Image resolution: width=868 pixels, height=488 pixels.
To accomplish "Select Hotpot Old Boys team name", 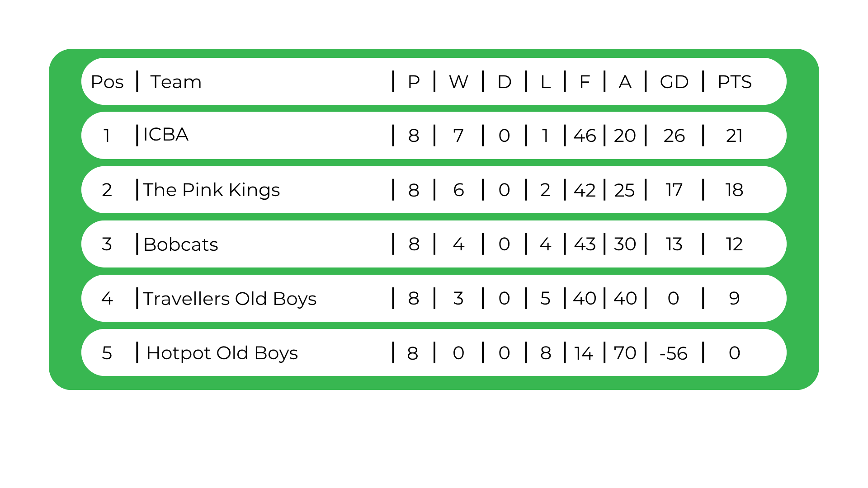I will tap(222, 353).
